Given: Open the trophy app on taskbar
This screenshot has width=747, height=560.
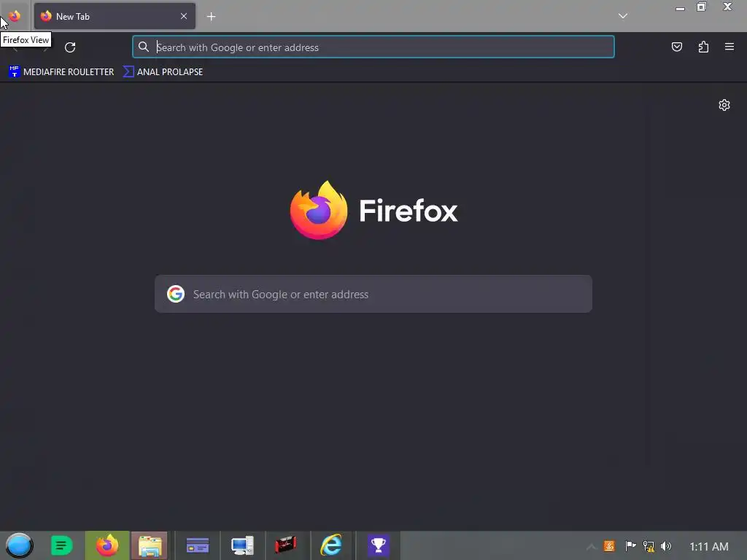Looking at the screenshot, I should click(x=379, y=545).
